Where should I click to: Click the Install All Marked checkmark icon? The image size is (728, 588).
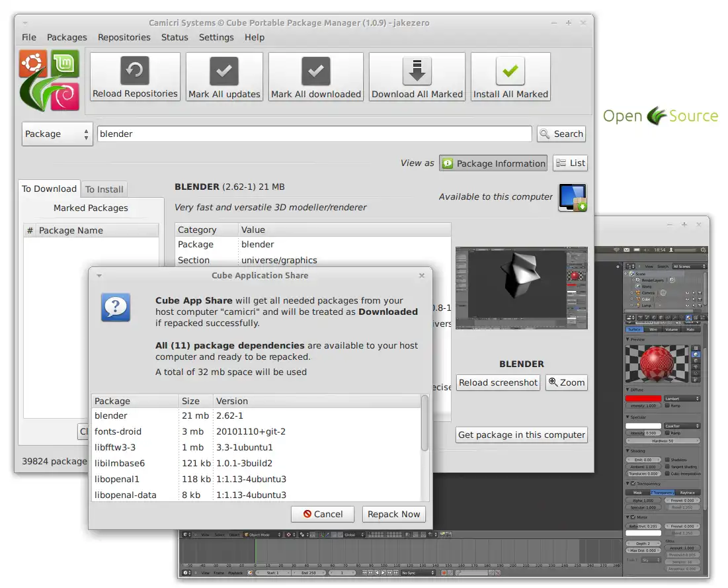510,71
